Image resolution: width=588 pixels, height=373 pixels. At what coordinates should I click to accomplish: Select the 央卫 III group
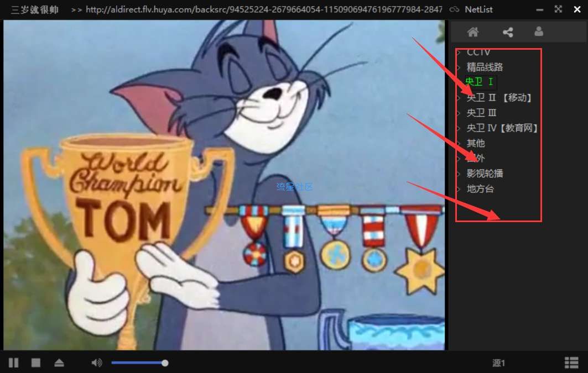coord(481,113)
